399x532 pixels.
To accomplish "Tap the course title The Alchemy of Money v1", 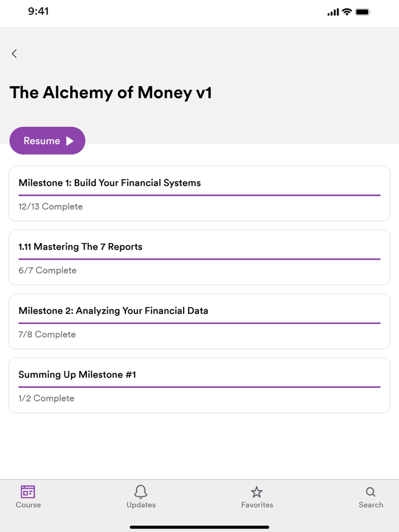I will (x=110, y=92).
